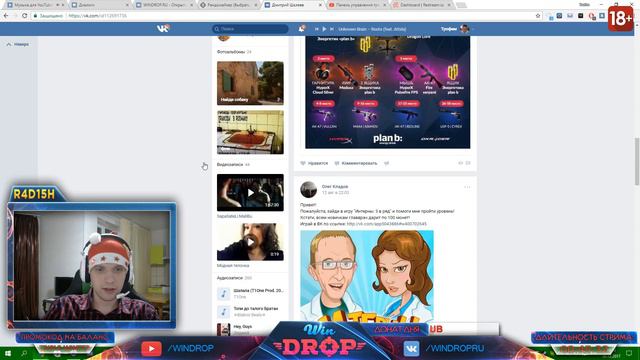Switch to the first browser tab
This screenshot has height=360, width=640.
(35, 5)
